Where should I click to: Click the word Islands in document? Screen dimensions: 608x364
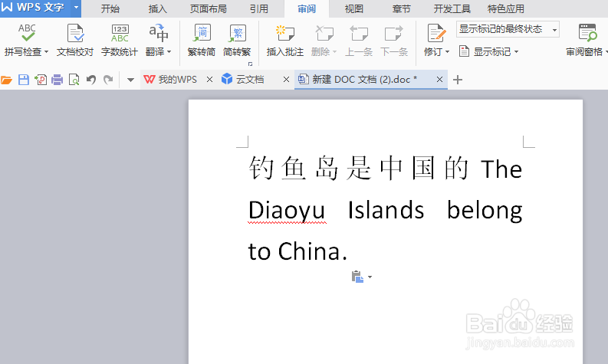386,210
